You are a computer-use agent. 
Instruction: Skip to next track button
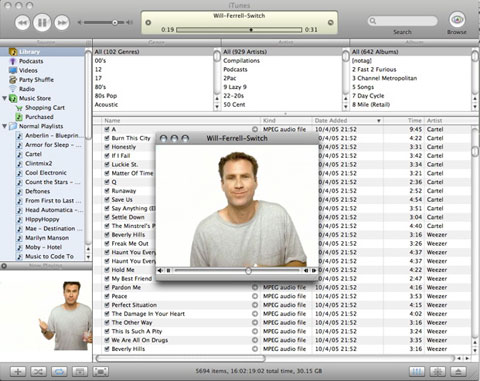62,23
